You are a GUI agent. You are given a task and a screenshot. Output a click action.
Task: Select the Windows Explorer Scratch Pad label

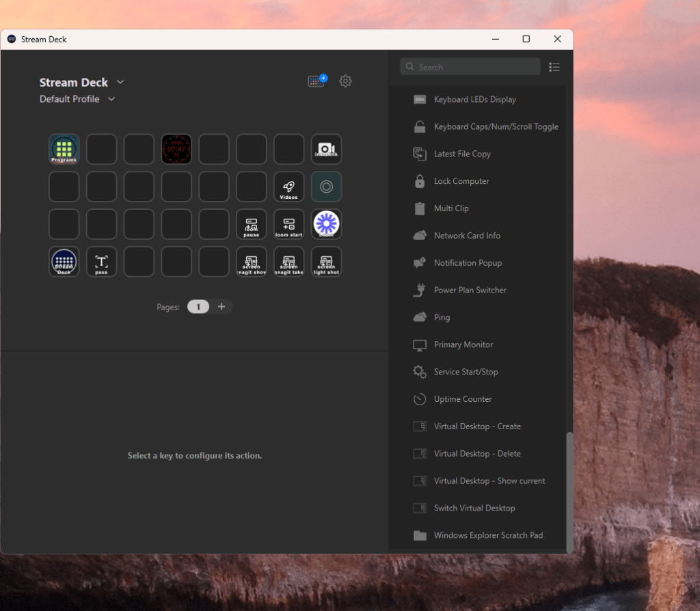[488, 535]
